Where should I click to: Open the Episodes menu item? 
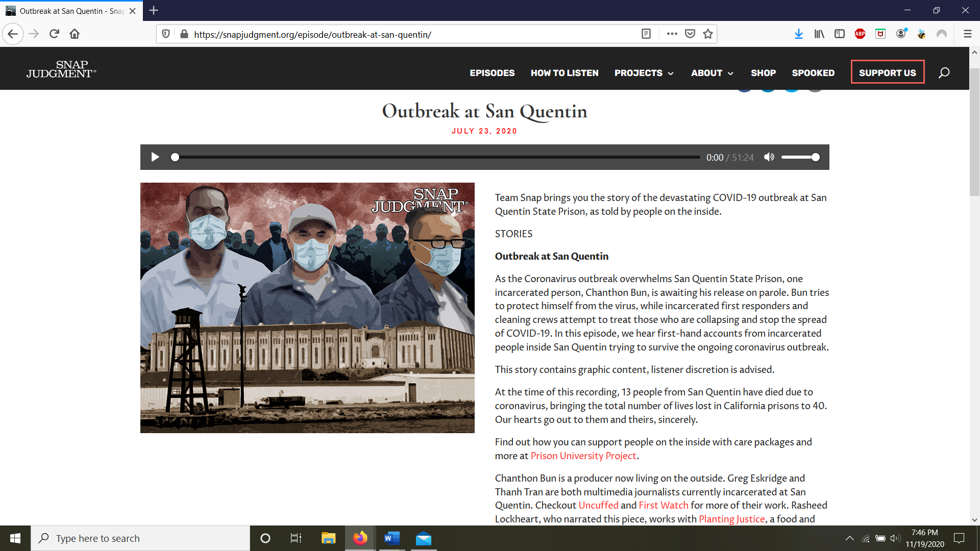(492, 73)
